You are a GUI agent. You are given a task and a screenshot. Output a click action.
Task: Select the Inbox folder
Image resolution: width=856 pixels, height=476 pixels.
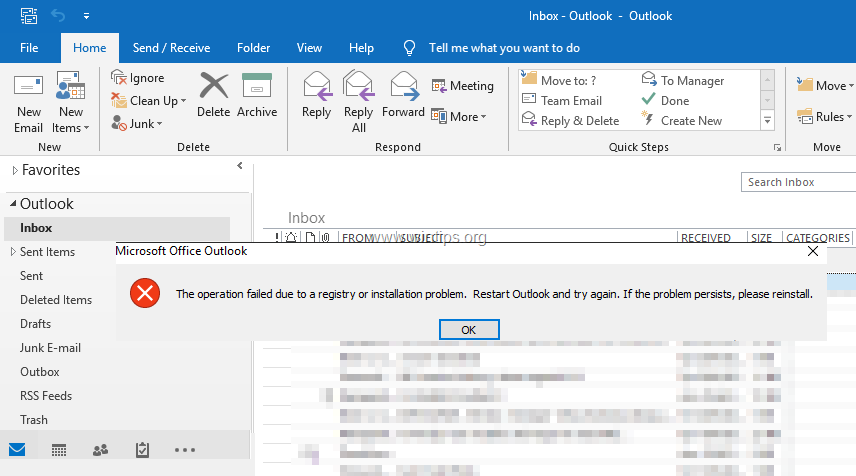point(117,228)
